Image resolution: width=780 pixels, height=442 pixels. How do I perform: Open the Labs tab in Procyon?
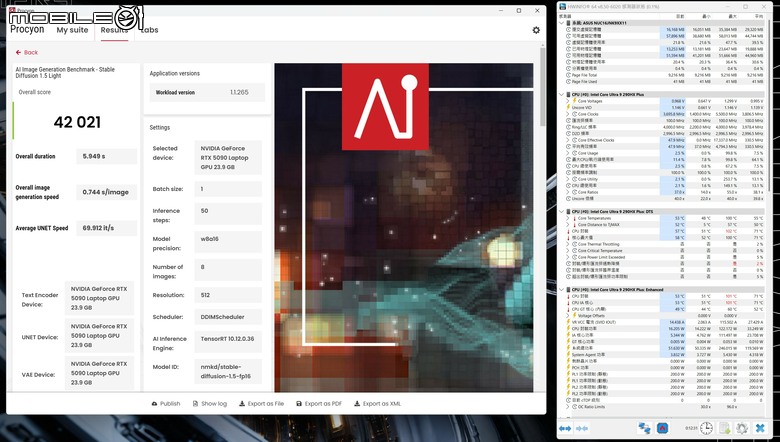tap(149, 30)
